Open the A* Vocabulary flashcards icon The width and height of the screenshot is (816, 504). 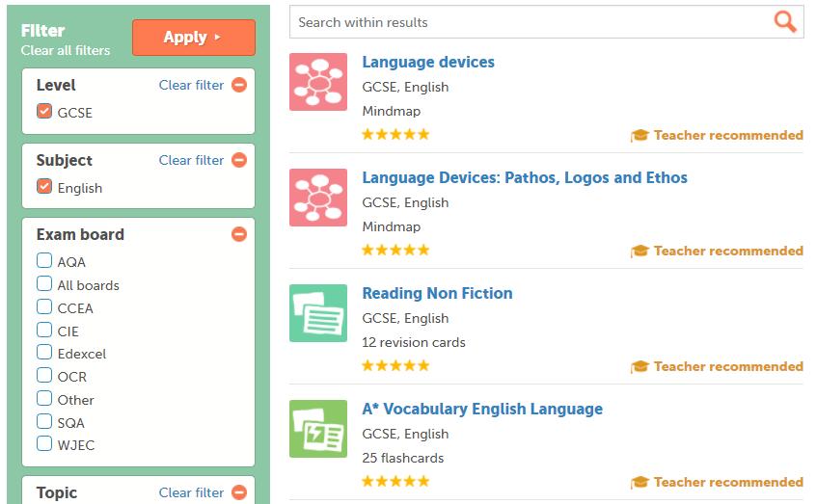(318, 429)
